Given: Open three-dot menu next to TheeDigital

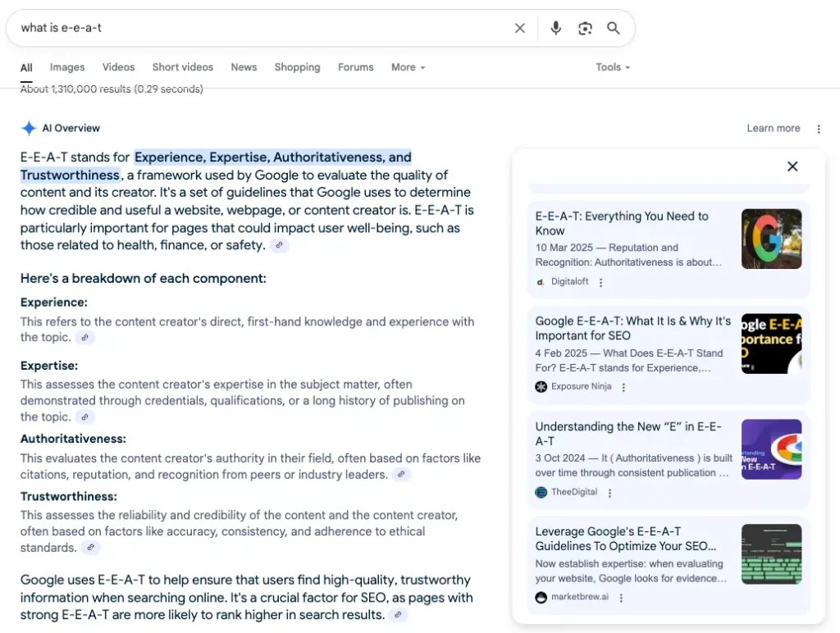Looking at the screenshot, I should 609,493.
